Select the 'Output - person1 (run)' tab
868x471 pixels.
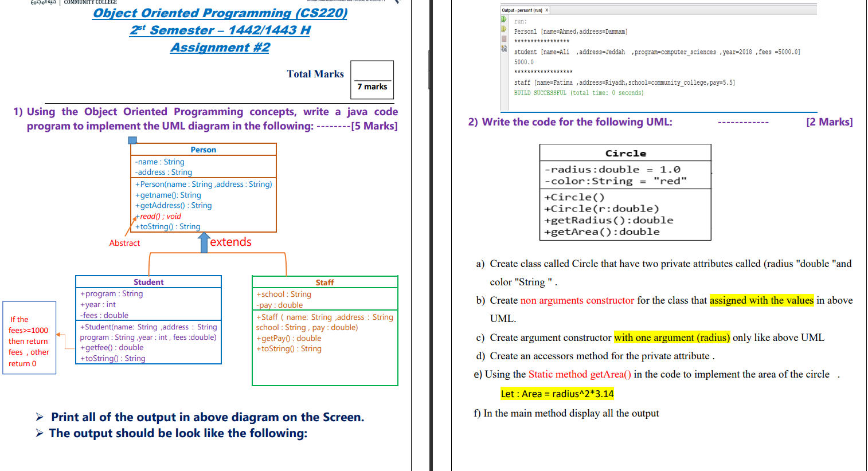(522, 10)
